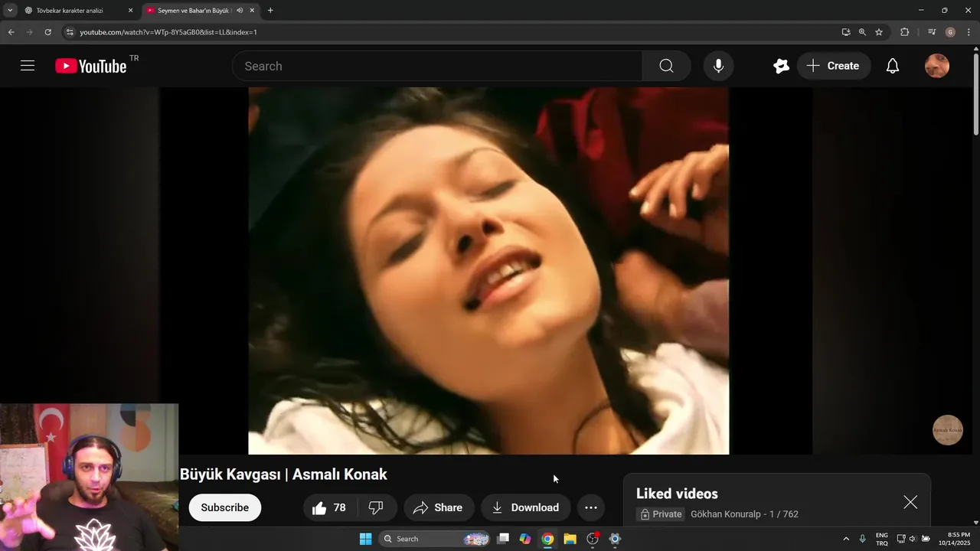This screenshot has width=980, height=551.
Task: Download the video
Action: click(x=525, y=507)
